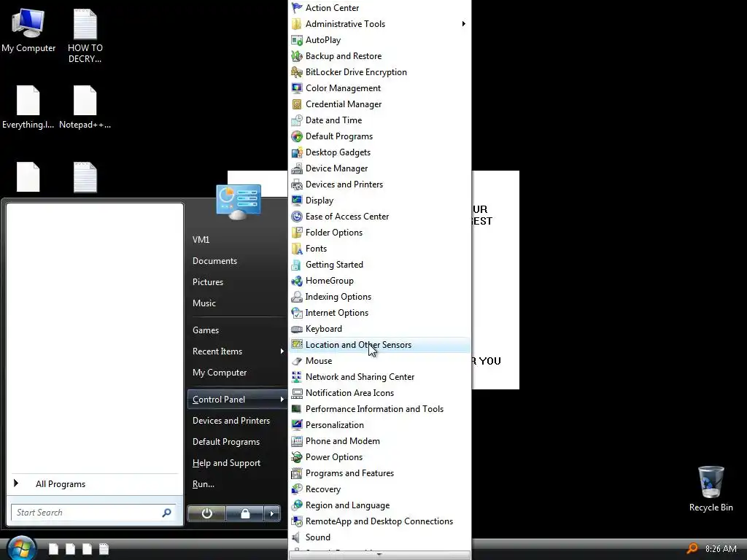The image size is (747, 560).
Task: Click Programs and Features icon
Action: click(x=297, y=473)
